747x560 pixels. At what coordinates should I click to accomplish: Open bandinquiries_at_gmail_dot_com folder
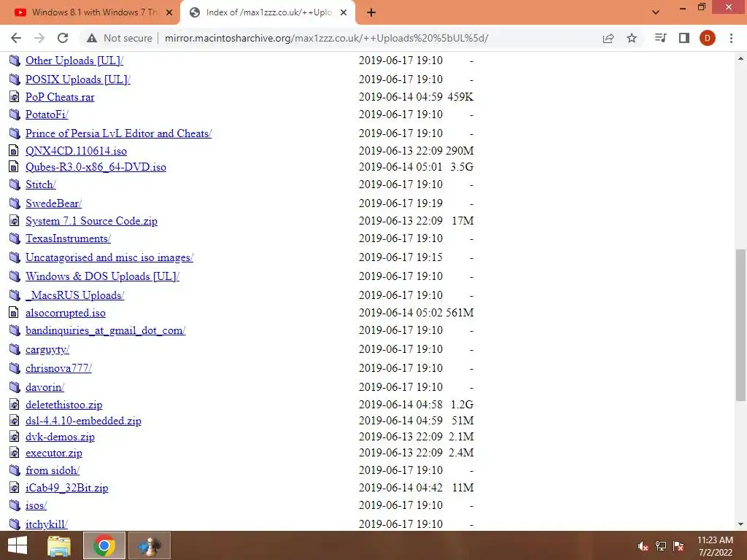coord(106,330)
